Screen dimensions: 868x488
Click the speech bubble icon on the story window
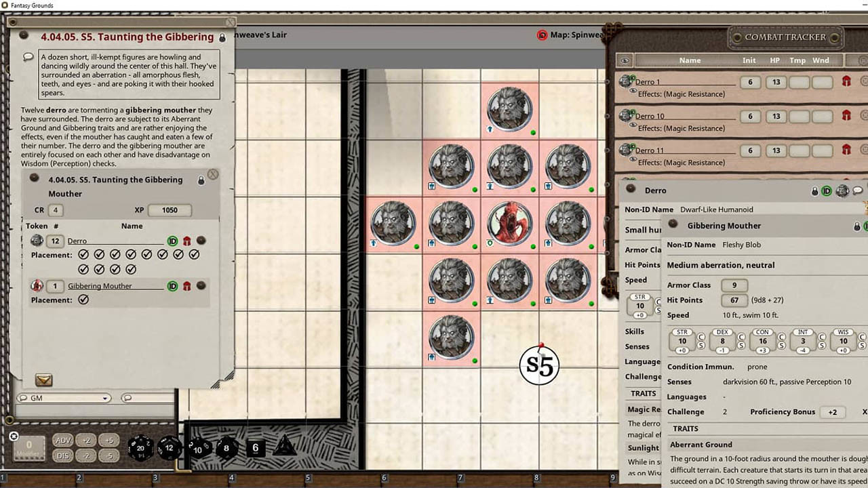point(27,57)
